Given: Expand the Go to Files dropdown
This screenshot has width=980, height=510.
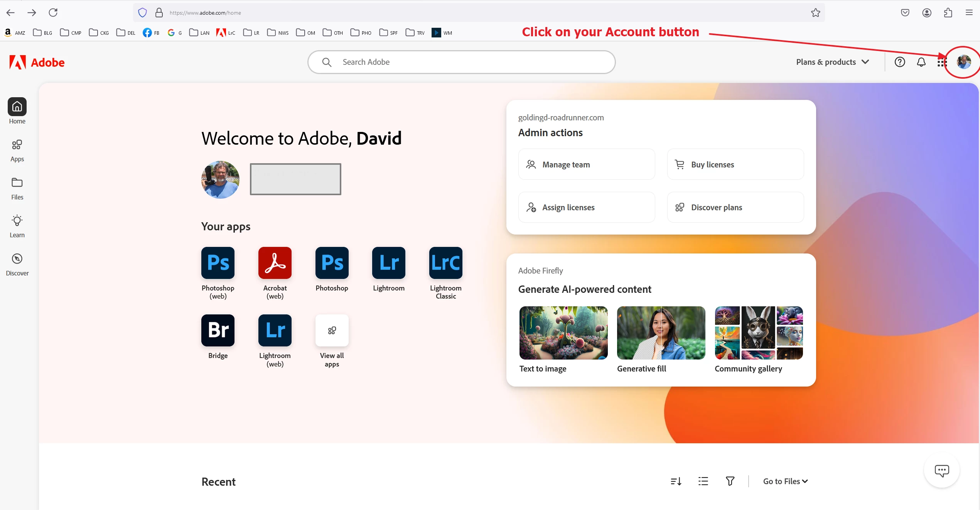Looking at the screenshot, I should (785, 481).
